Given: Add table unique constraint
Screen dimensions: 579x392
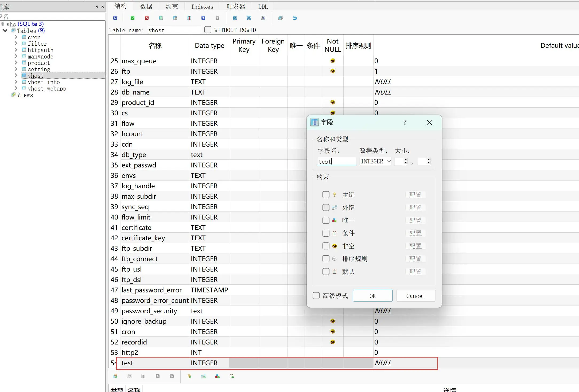Looking at the screenshot, I should [217, 376].
